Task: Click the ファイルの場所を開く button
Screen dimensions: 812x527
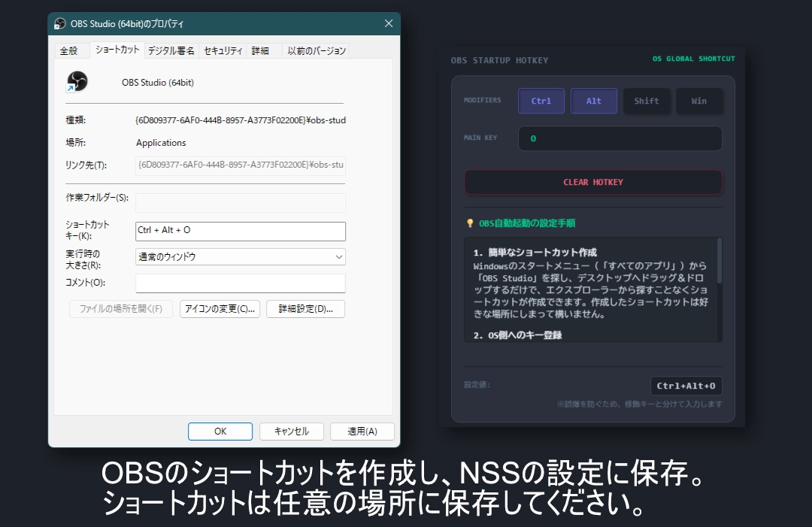Action: tap(120, 309)
